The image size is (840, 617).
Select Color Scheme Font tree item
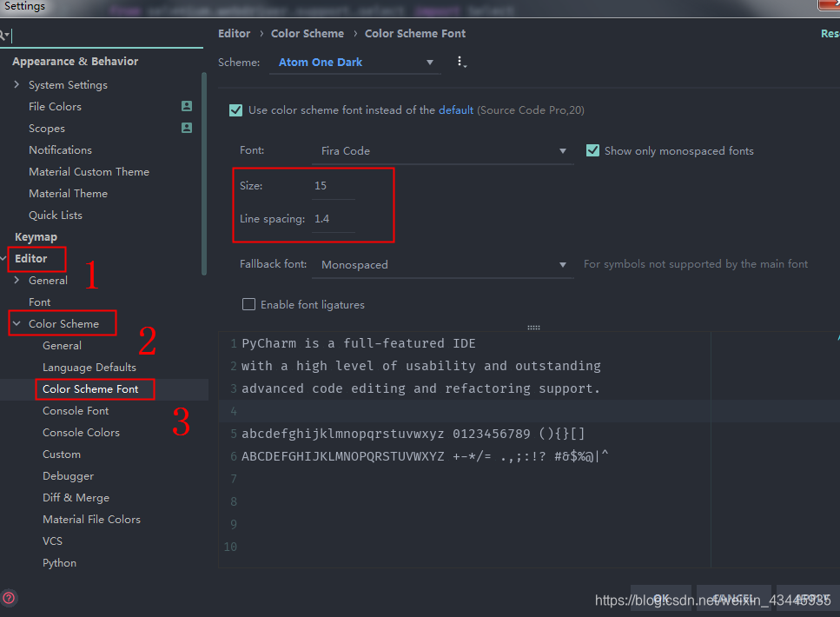(x=90, y=389)
